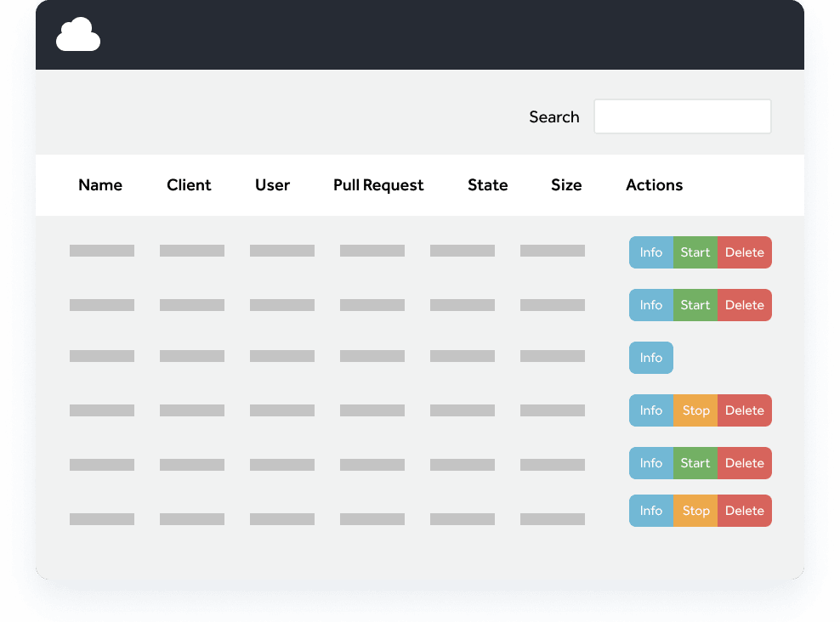
Task: Sort the table by the Name column
Action: [x=99, y=184]
